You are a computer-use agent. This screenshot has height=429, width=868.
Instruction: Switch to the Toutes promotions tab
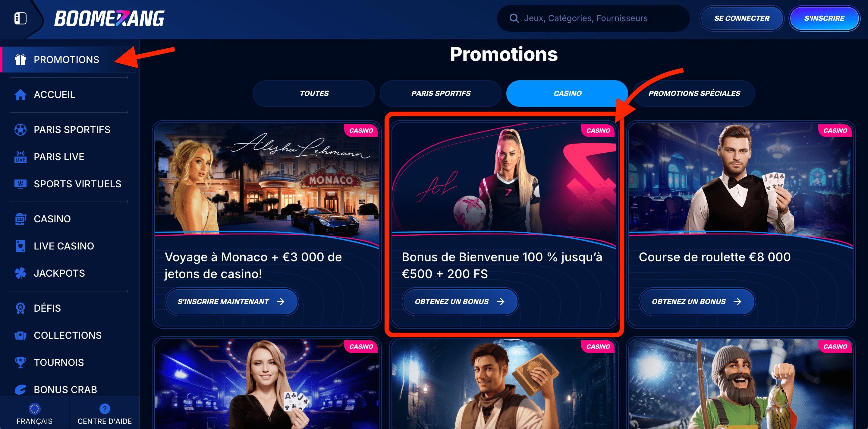coord(314,94)
